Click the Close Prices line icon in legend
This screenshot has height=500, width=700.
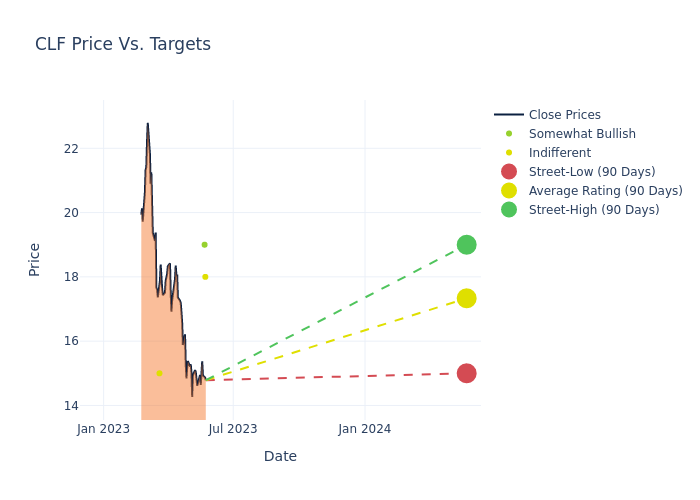pyautogui.click(x=509, y=115)
